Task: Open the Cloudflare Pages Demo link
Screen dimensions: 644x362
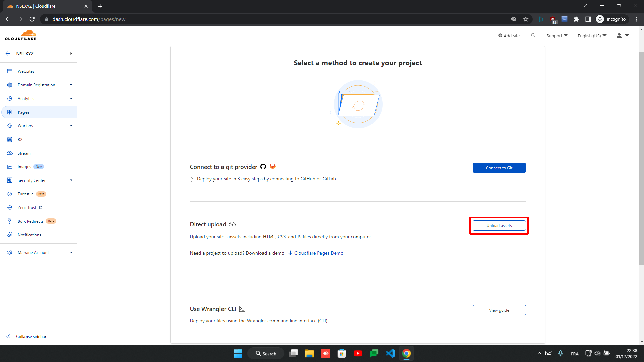Action: pyautogui.click(x=318, y=253)
